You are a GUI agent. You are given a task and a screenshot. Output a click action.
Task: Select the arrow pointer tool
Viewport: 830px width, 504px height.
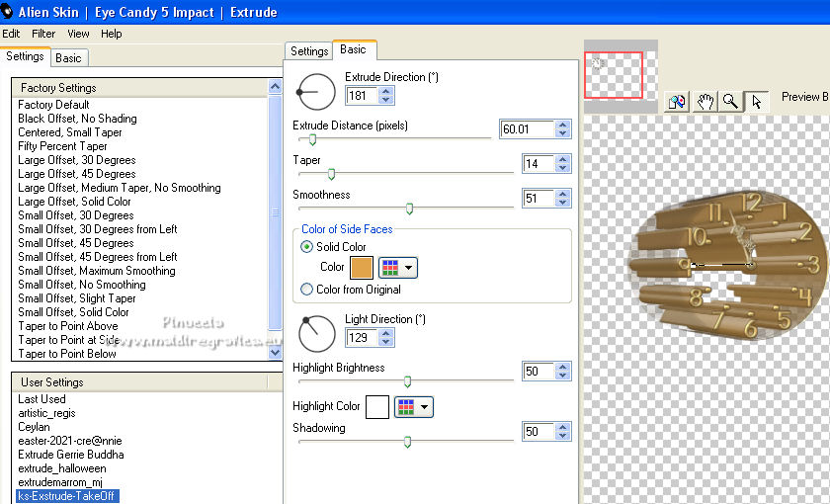point(757,101)
